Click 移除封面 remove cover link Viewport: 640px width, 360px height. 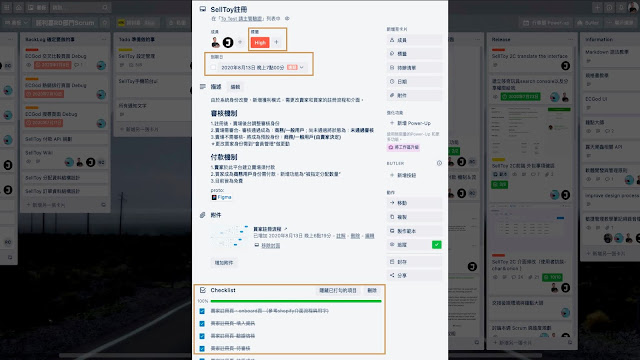coord(270,245)
